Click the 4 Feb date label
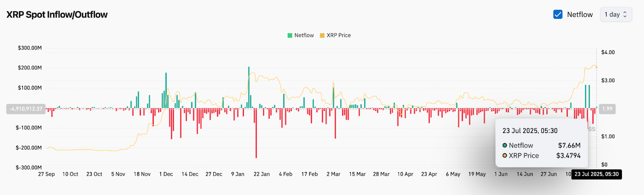Image resolution: width=644 pixels, height=195 pixels. (286, 174)
